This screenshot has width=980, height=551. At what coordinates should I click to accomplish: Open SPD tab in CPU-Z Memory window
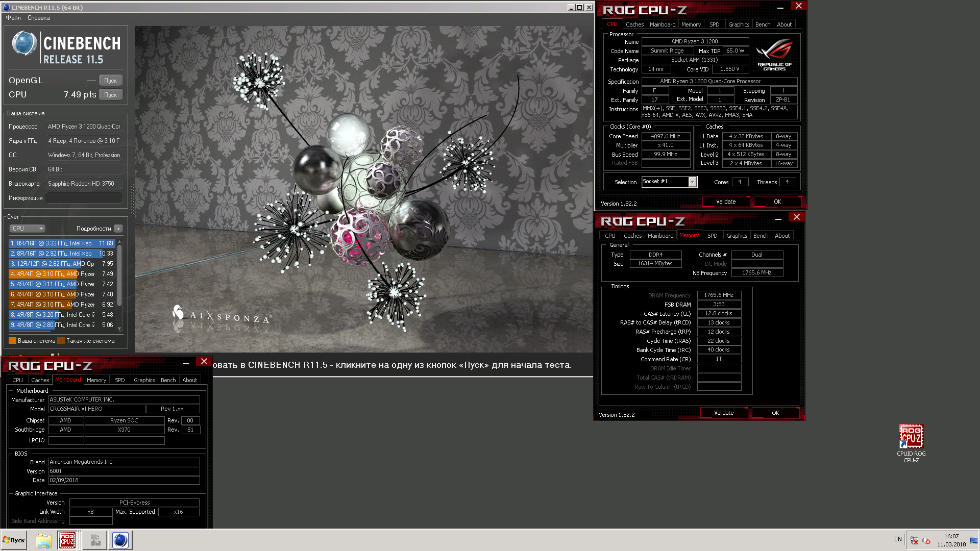tap(712, 236)
